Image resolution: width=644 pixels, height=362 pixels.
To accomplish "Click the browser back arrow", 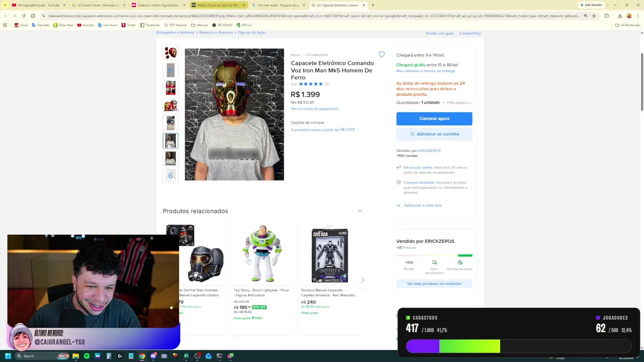I will [6, 16].
